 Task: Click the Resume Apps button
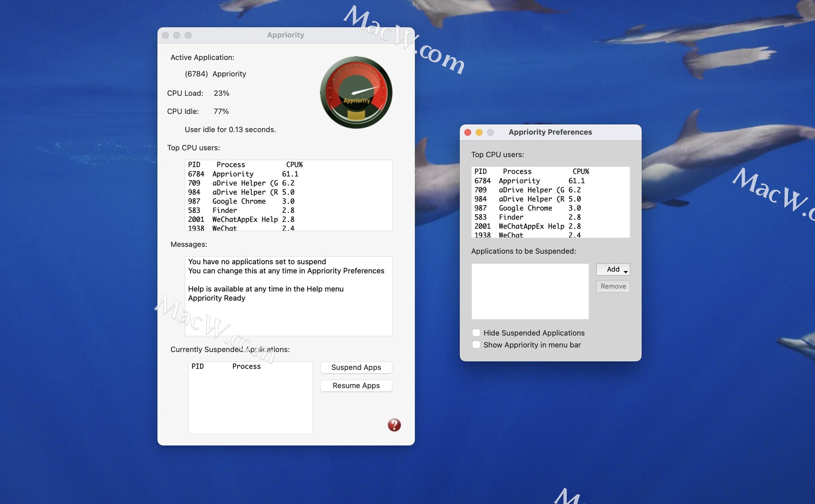point(356,386)
